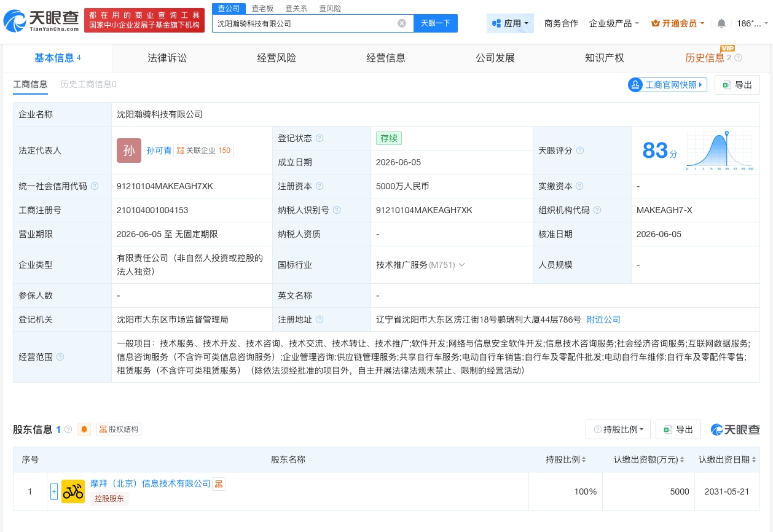Click the 孙 avatar of legal representative
The height and width of the screenshot is (532, 773).
[129, 151]
